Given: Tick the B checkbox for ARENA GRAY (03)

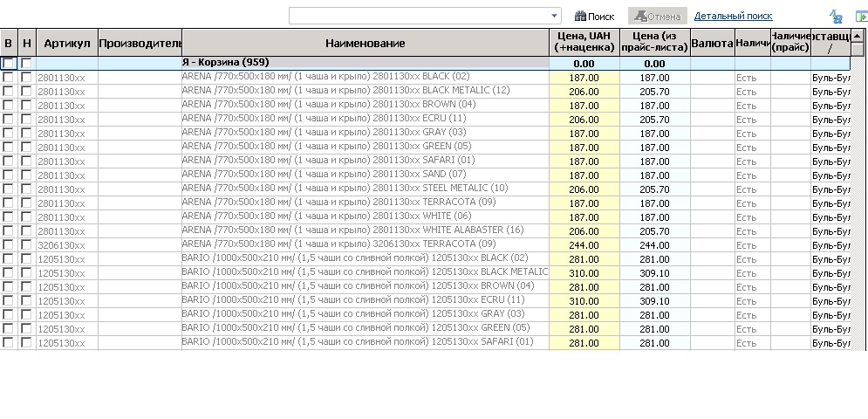Looking at the screenshot, I should pyautogui.click(x=8, y=133).
